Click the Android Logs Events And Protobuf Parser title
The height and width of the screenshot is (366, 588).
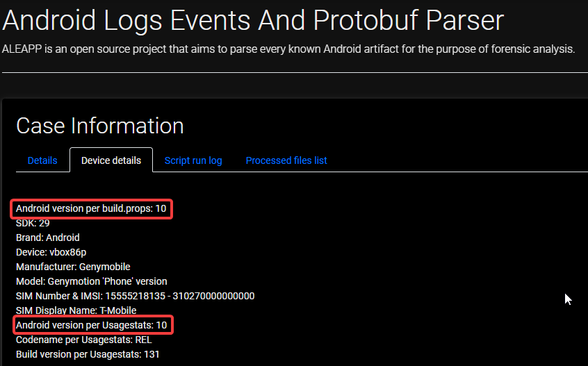click(252, 21)
